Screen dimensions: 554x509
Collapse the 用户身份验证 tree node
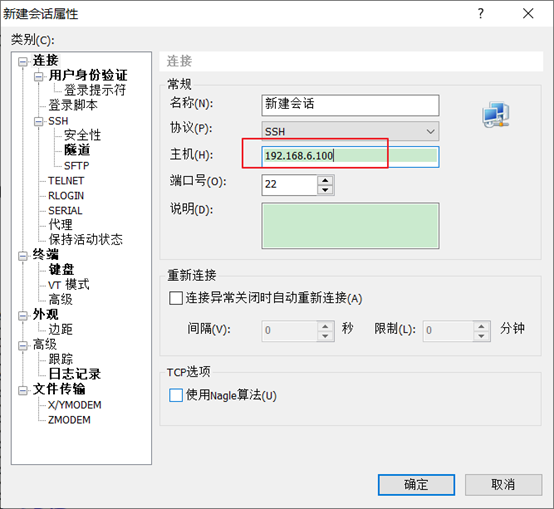[x=39, y=77]
